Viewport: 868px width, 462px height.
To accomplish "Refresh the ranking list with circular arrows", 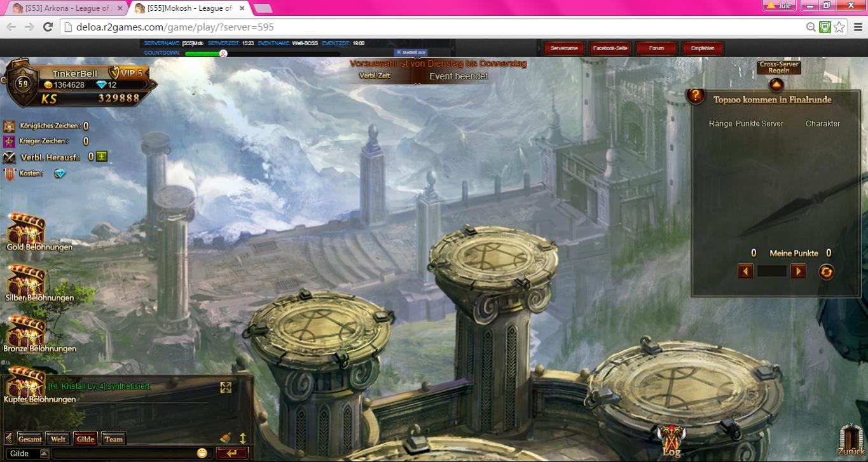I will coord(826,272).
